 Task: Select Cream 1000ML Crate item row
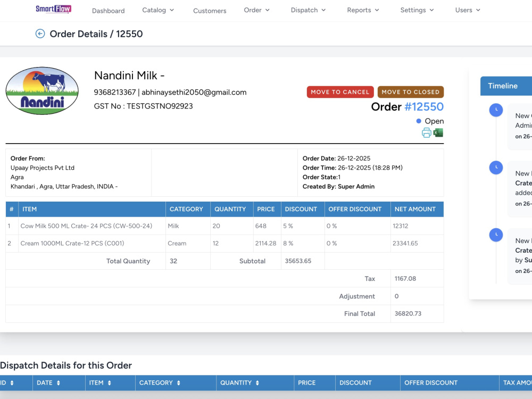pyautogui.click(x=225, y=243)
